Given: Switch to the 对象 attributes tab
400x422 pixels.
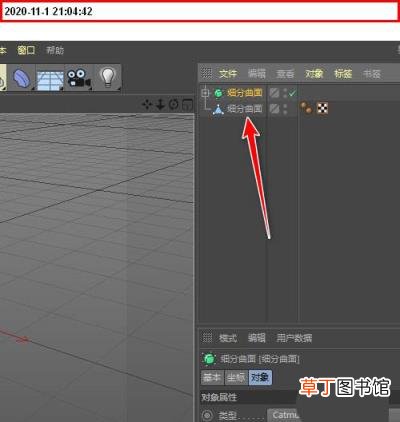Looking at the screenshot, I should 260,378.
